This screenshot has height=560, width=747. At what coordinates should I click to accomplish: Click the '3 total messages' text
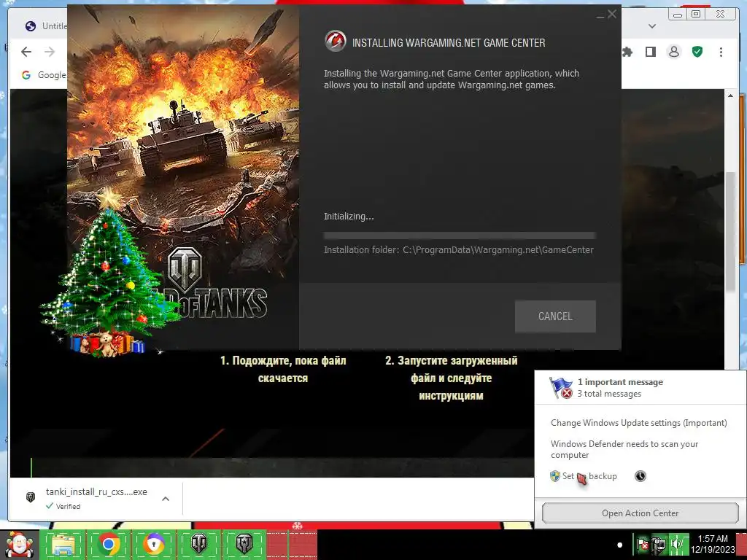point(609,394)
